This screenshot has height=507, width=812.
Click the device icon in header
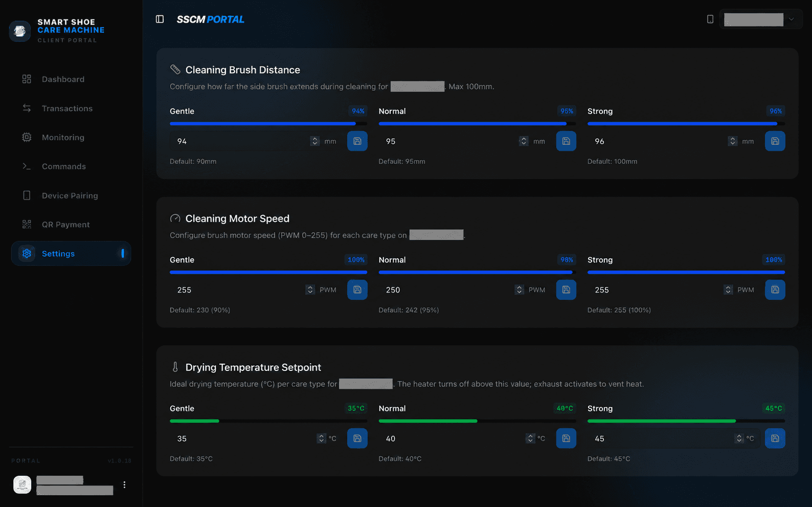(710, 19)
